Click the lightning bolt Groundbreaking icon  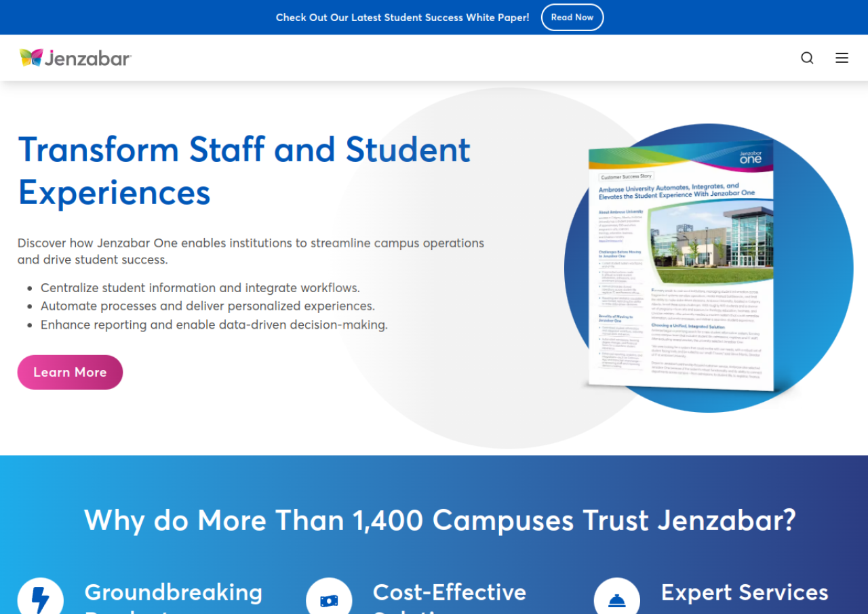41,596
